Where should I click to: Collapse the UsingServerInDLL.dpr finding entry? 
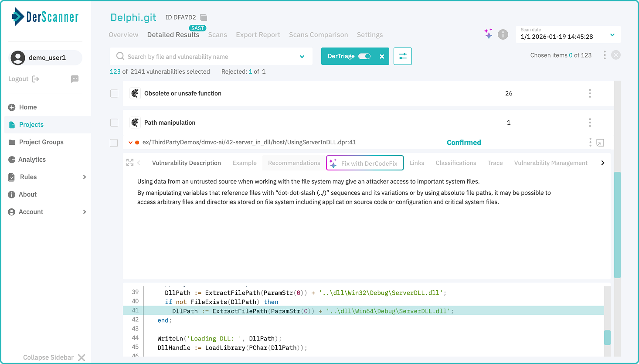[130, 142]
